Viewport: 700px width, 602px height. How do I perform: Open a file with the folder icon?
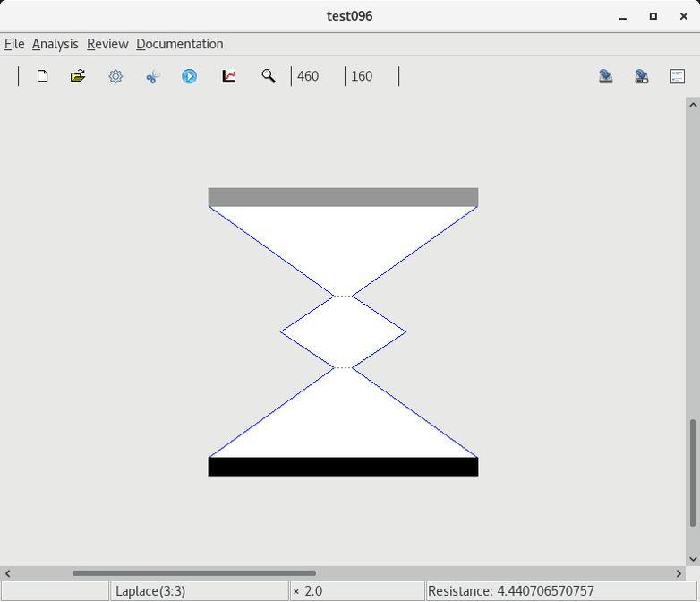click(78, 76)
